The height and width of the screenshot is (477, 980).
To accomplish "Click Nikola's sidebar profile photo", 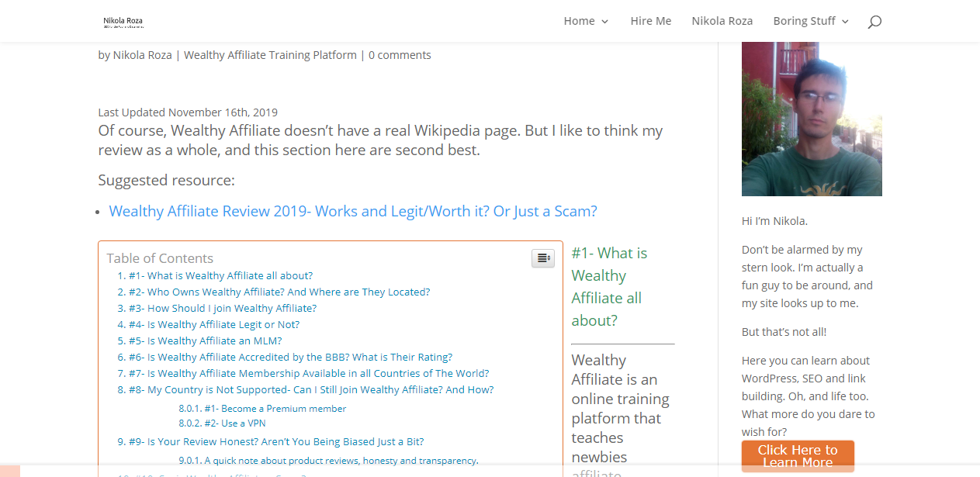I will pyautogui.click(x=812, y=119).
